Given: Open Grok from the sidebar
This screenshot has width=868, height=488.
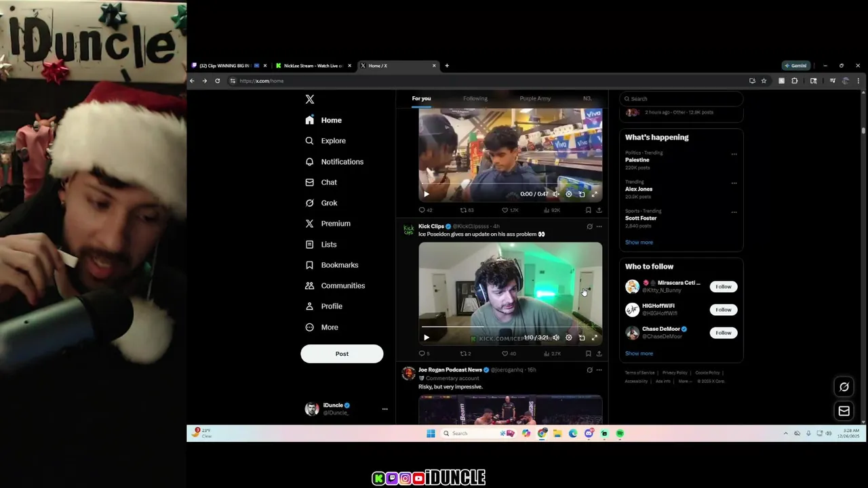Looking at the screenshot, I should pyautogui.click(x=321, y=203).
